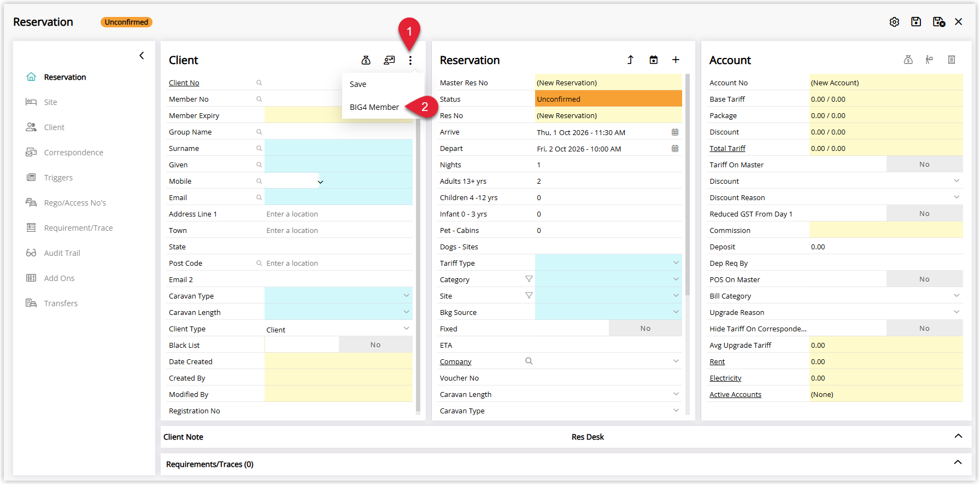Open the Depart date calendar picker
The height and width of the screenshot is (485, 980).
tap(675, 149)
